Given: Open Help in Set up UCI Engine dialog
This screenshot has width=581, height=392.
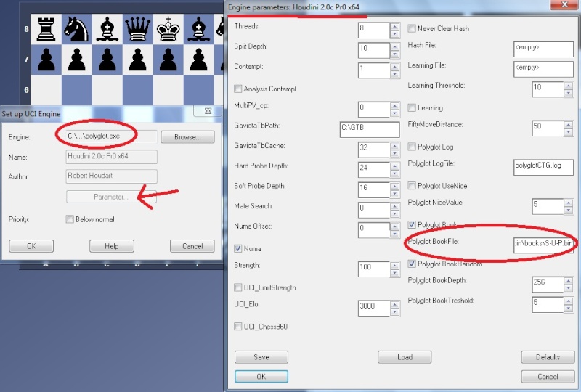Looking at the screenshot, I should (x=112, y=246).
